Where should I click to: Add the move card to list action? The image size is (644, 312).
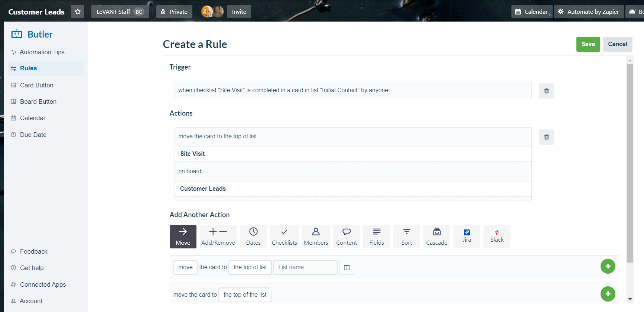tap(608, 266)
